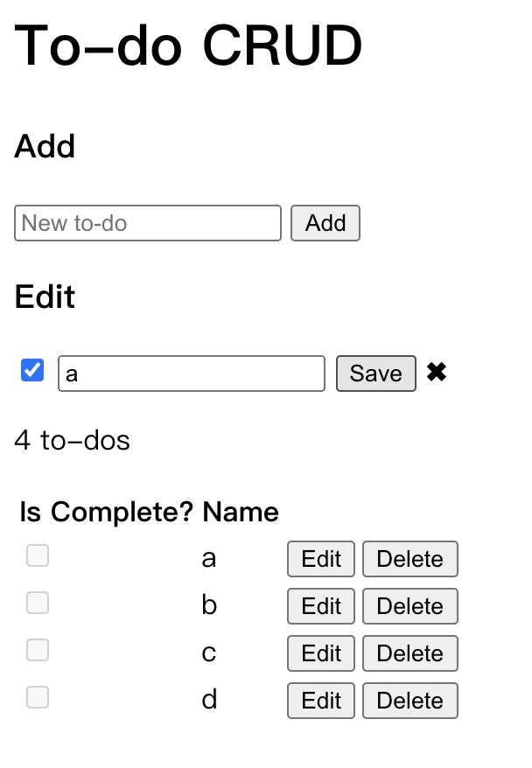Toggle the checkbox in the Edit form

pyautogui.click(x=32, y=371)
